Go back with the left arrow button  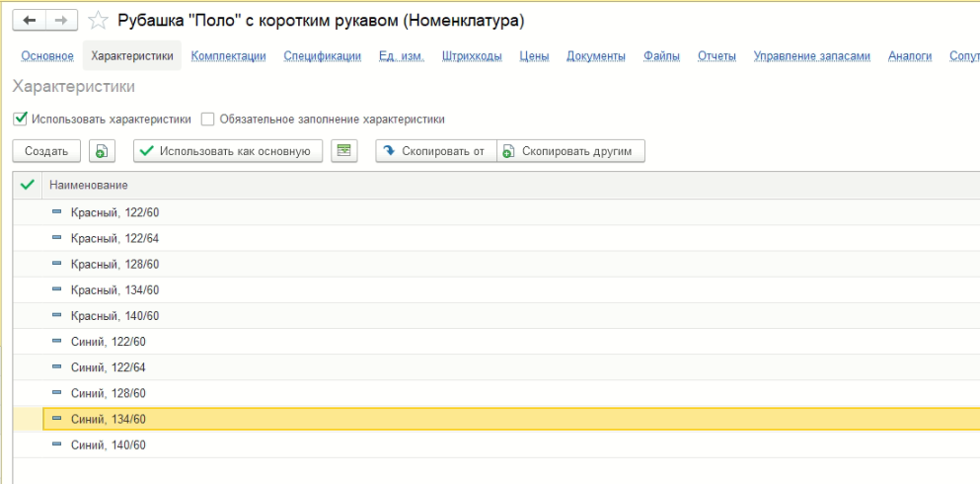coord(30,21)
